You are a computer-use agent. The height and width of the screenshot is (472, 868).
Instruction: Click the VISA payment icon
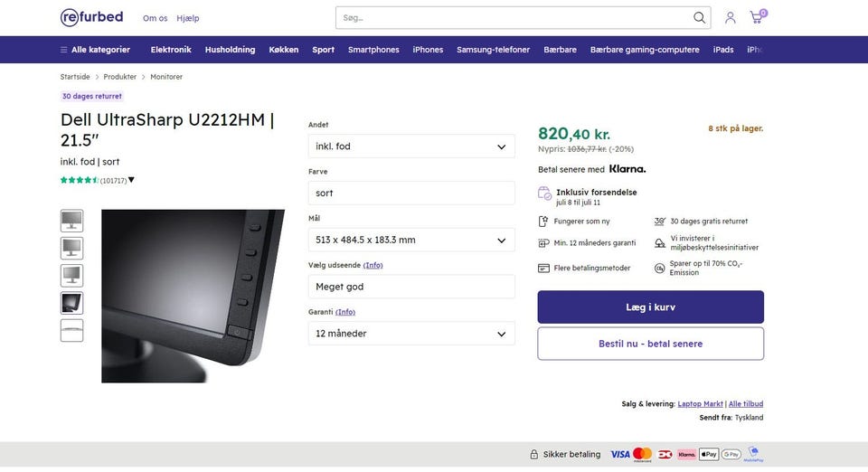(620, 454)
